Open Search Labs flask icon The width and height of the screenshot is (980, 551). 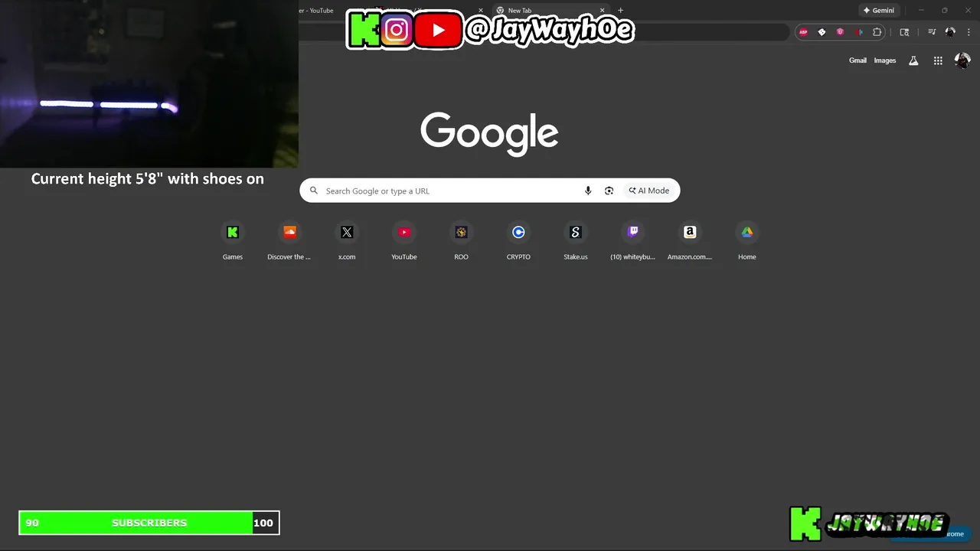coord(913,60)
